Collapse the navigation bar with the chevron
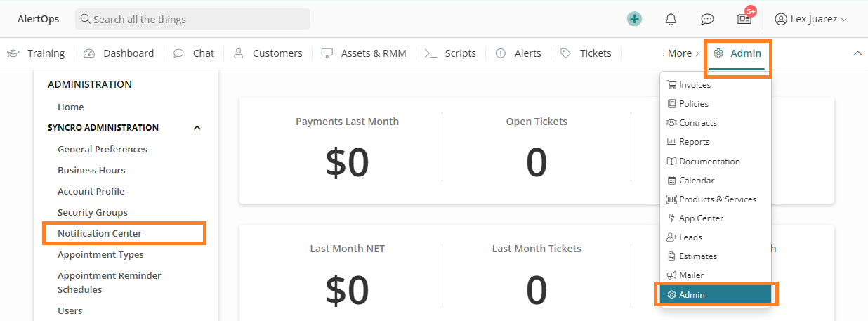Viewport: 868px width, 321px height. (x=857, y=53)
